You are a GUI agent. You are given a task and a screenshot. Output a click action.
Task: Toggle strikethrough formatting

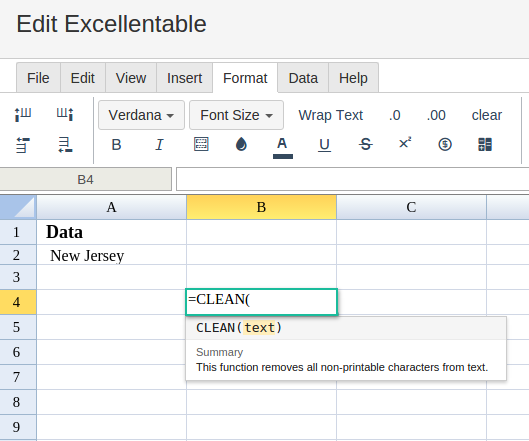pos(365,145)
